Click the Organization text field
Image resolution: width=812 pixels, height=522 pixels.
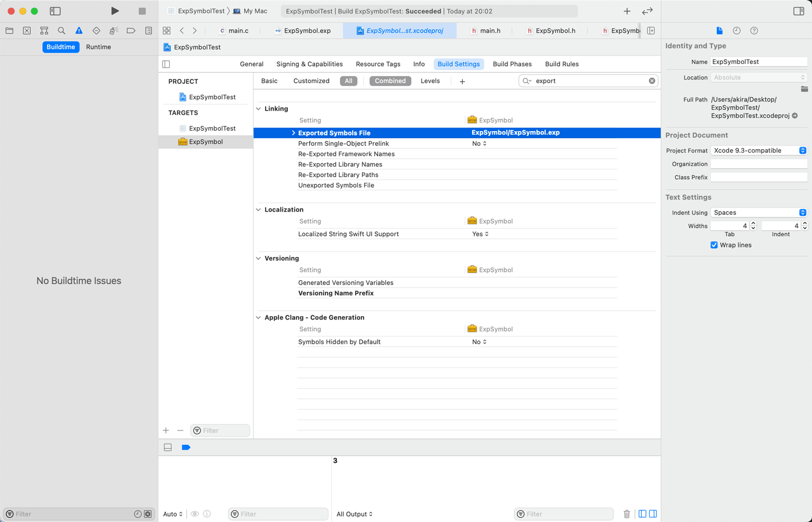click(x=759, y=164)
